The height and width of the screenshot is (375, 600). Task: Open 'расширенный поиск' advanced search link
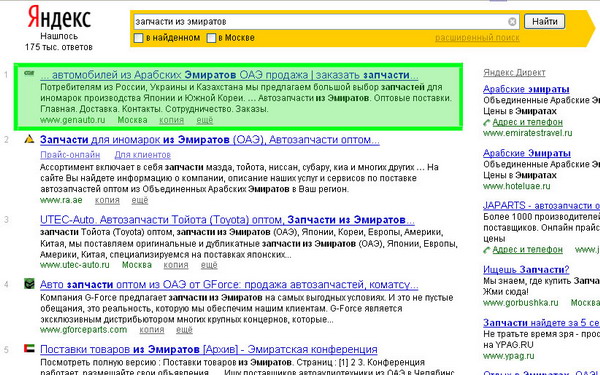click(477, 38)
